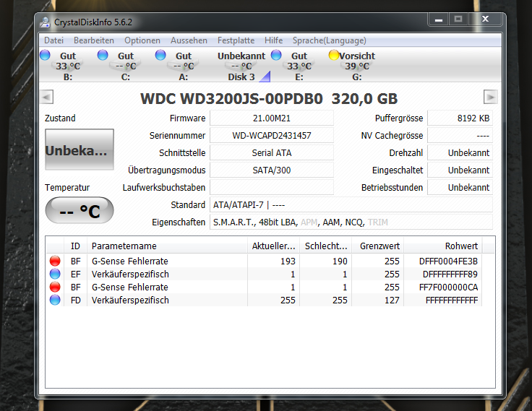Select G-Sense Fehlerrate row with value 193
The width and height of the screenshot is (532, 411).
point(264,261)
